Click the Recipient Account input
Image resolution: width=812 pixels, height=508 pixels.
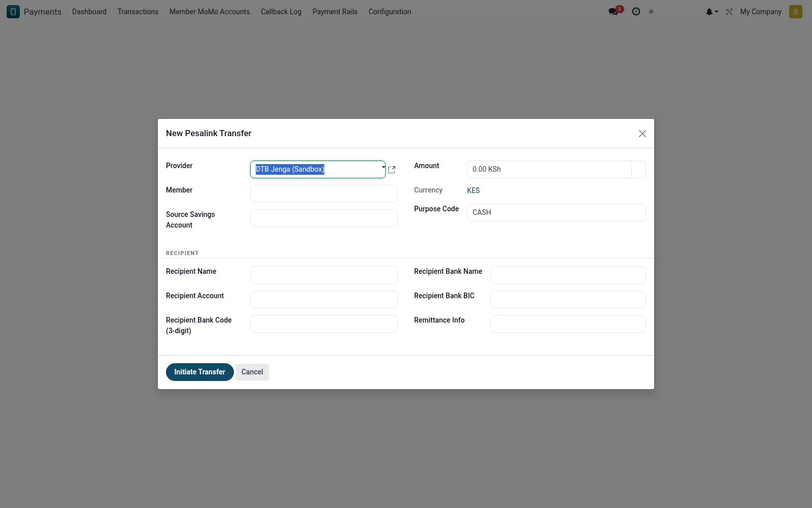click(x=324, y=300)
